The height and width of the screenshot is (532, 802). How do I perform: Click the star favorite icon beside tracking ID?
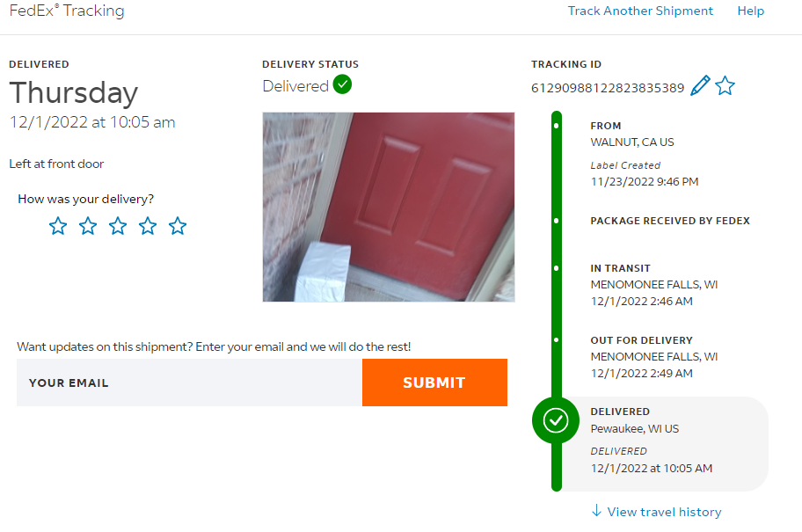[725, 85]
